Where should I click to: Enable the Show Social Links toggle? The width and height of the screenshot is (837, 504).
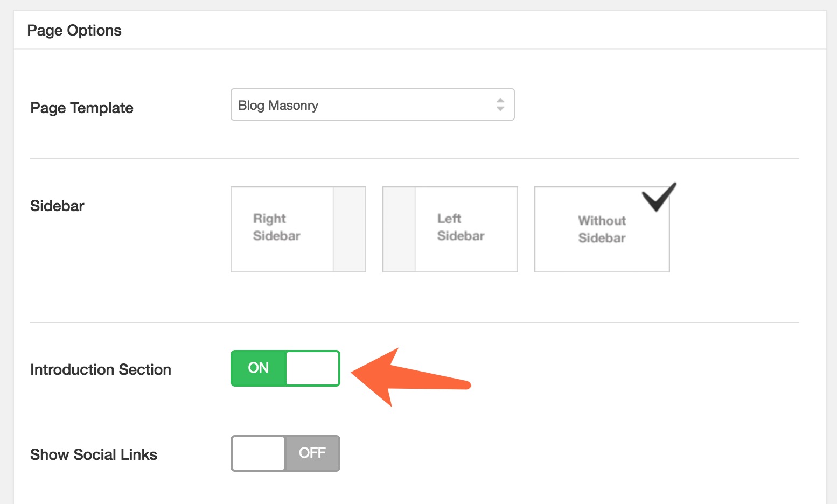point(285,453)
